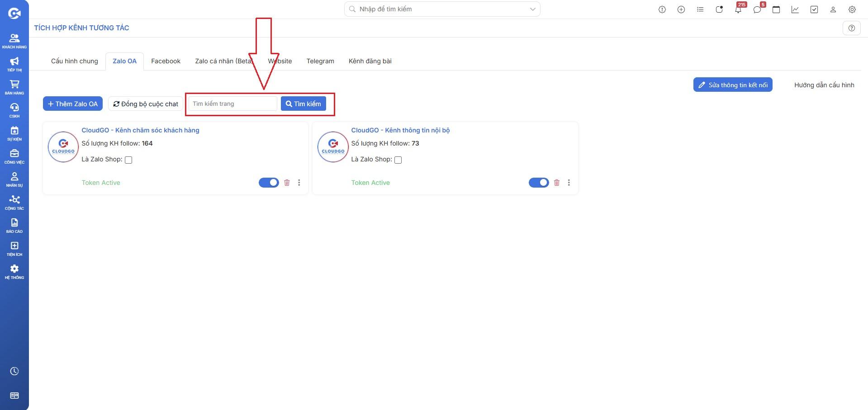The image size is (868, 410).
Task: Open the Khách hàng module
Action: point(14,41)
